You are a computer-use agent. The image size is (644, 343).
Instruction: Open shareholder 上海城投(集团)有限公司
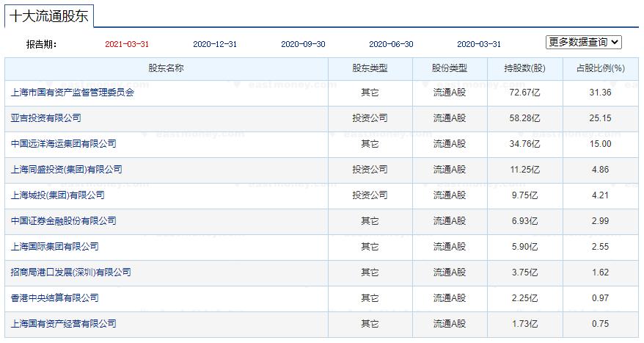point(57,195)
